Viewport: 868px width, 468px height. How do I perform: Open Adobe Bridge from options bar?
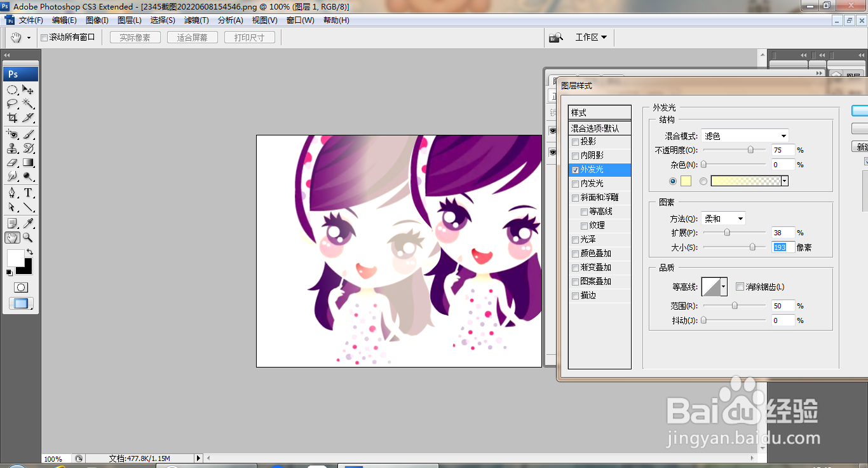pos(556,38)
